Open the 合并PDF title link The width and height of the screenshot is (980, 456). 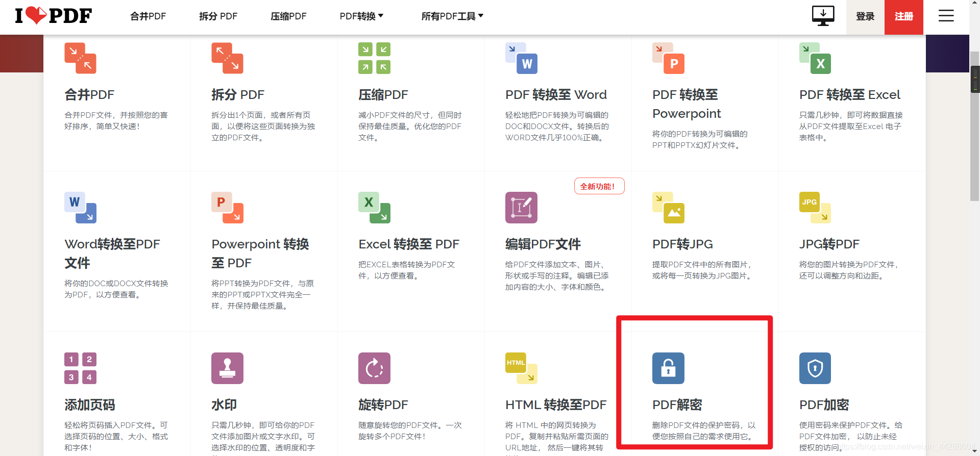coord(89,95)
